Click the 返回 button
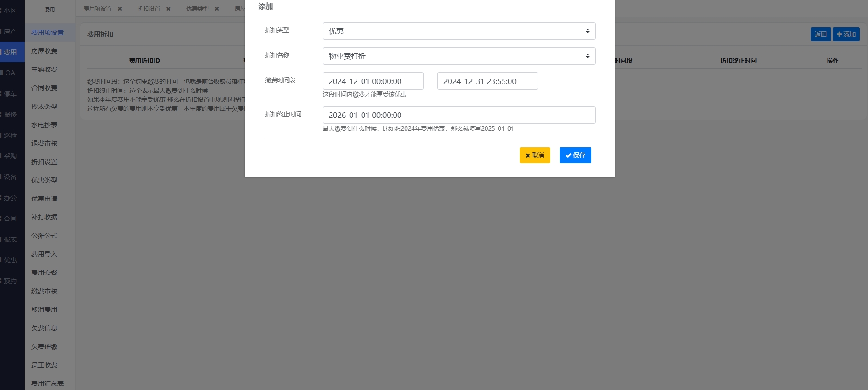The image size is (868, 390). click(820, 34)
